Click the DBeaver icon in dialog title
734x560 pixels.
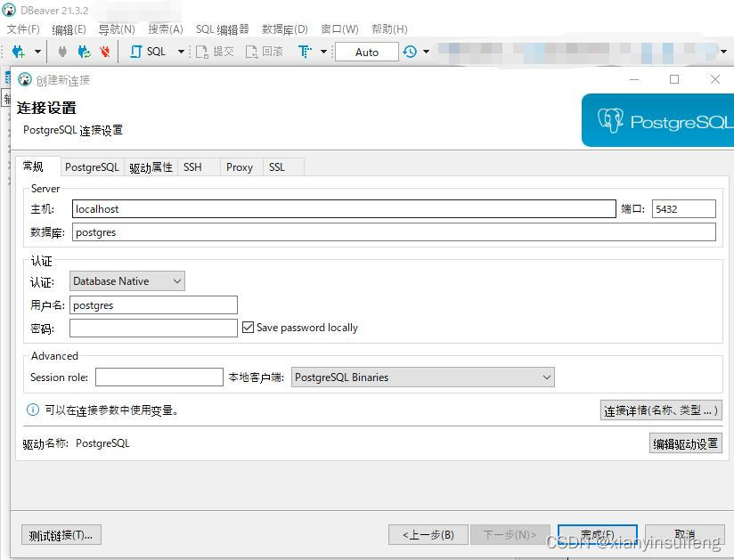point(25,79)
